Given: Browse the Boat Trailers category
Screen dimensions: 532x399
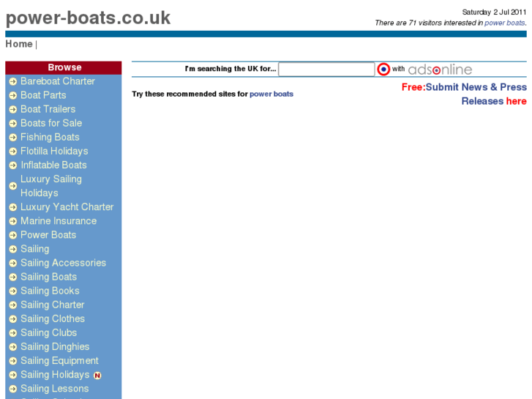Looking at the screenshot, I should coord(48,109).
